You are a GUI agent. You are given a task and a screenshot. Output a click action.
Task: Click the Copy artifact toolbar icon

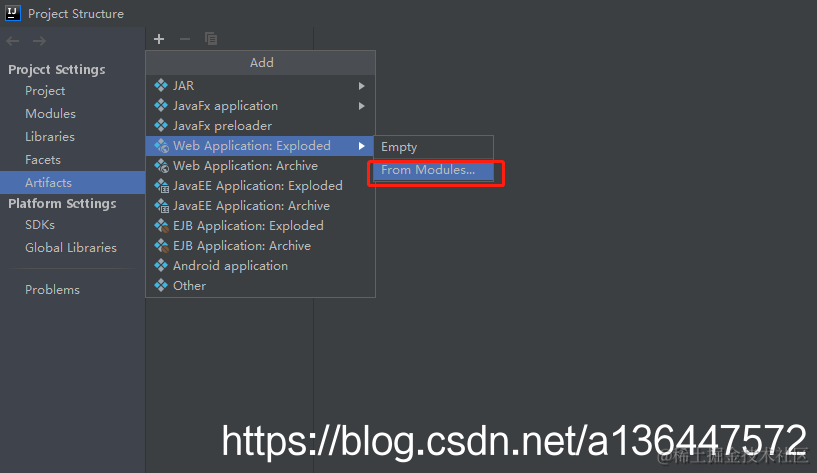pos(211,39)
